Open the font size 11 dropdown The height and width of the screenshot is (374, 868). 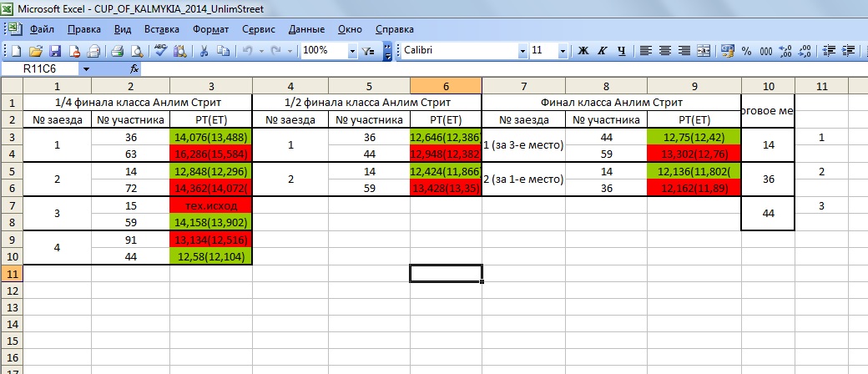click(563, 51)
